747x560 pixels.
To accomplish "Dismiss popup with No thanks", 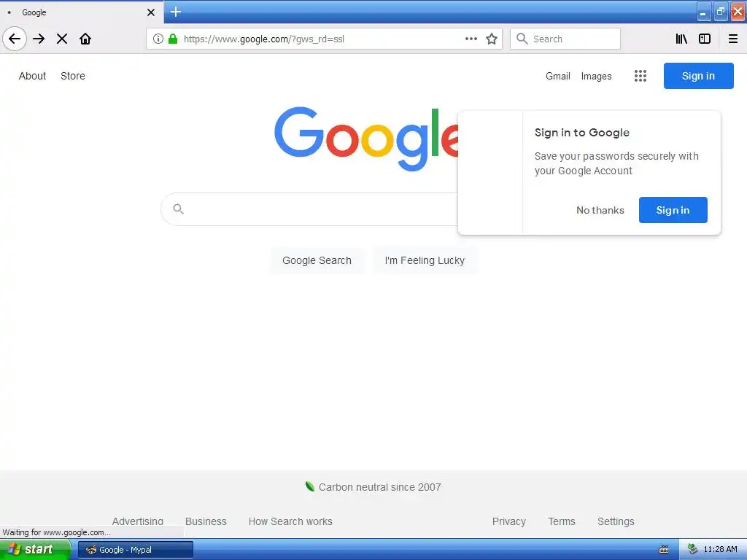I will click(x=600, y=210).
